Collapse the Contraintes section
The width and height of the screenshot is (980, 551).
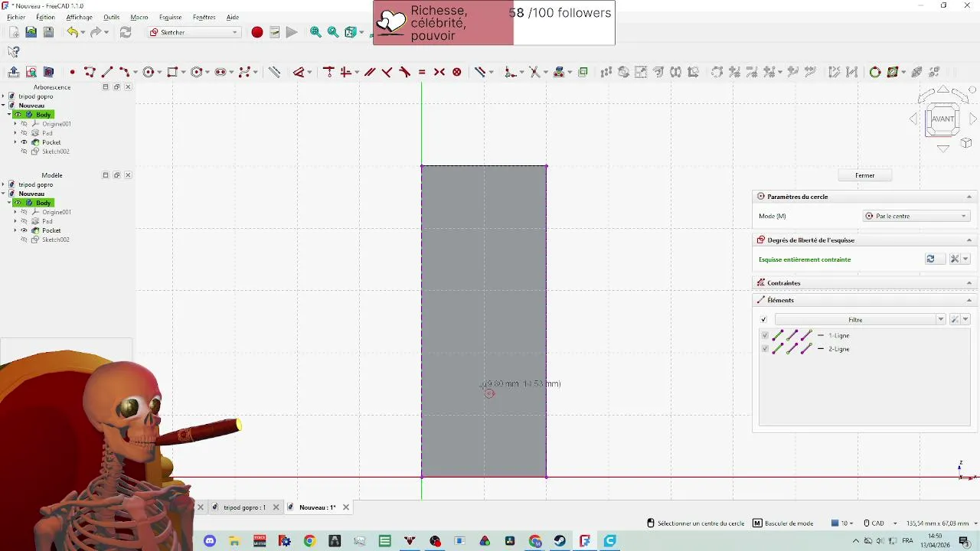pos(969,283)
